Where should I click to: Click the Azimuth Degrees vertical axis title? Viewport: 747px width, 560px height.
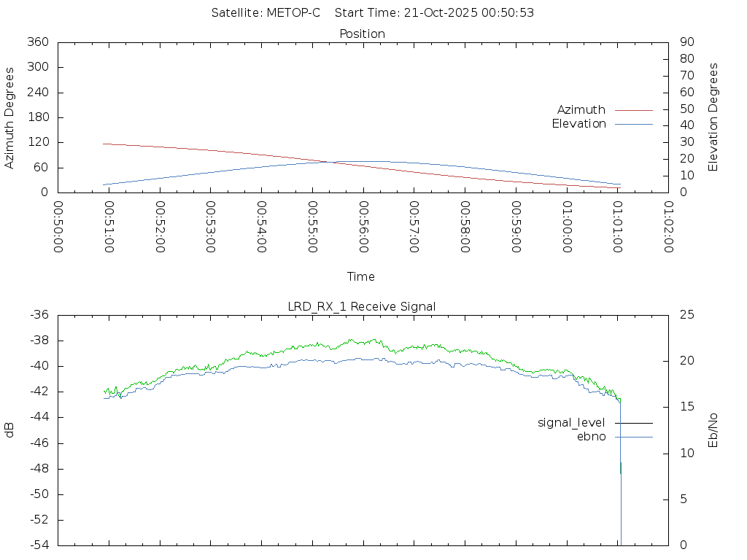[x=10, y=117]
